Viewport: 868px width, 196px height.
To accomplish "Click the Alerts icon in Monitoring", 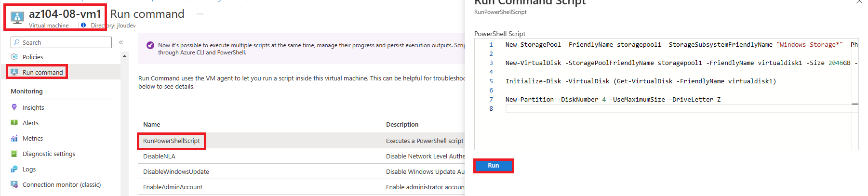I will coord(14,123).
